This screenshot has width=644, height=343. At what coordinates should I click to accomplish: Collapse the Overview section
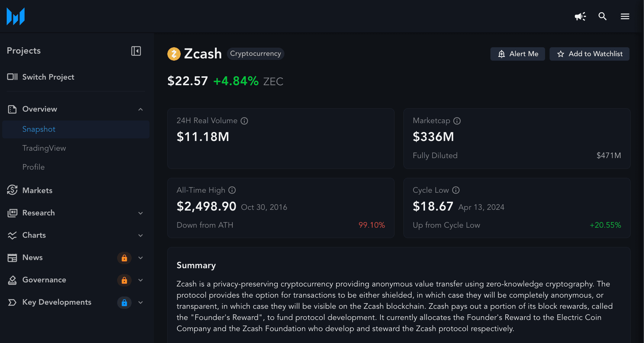pos(141,109)
